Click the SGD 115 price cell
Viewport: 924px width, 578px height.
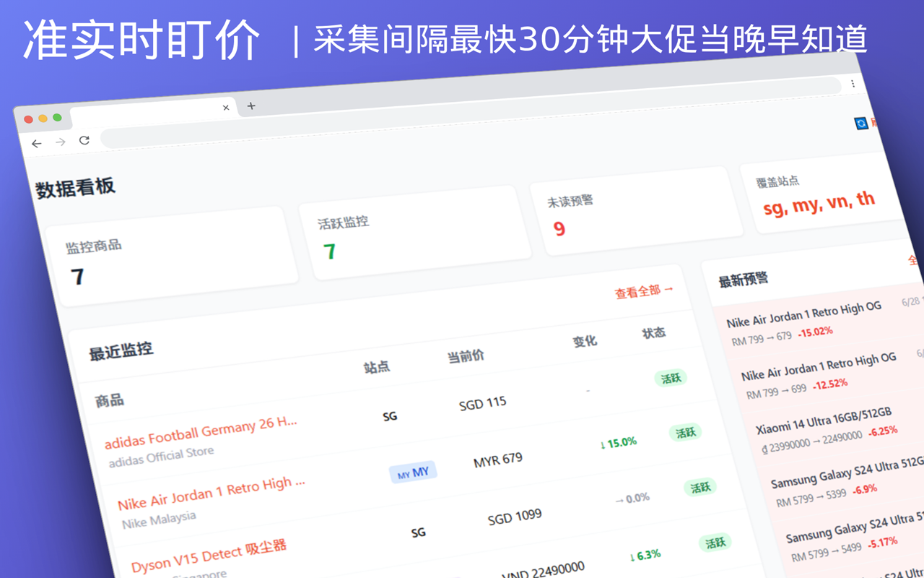483,403
